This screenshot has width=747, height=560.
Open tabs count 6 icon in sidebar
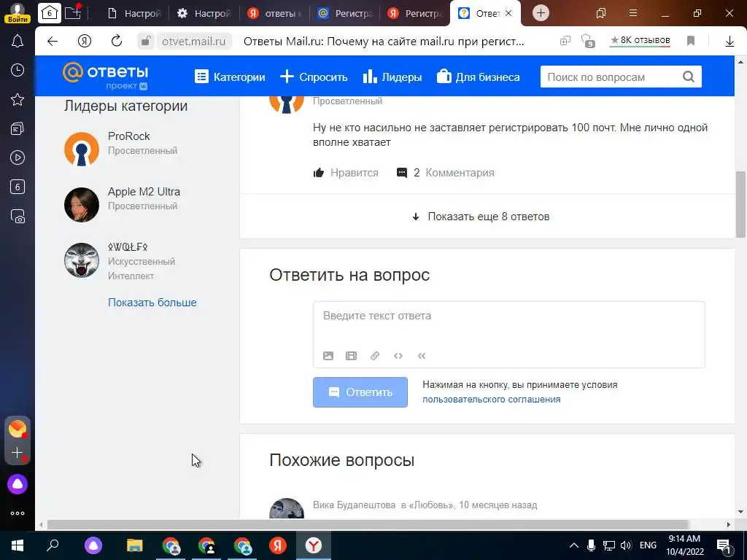[x=18, y=187]
